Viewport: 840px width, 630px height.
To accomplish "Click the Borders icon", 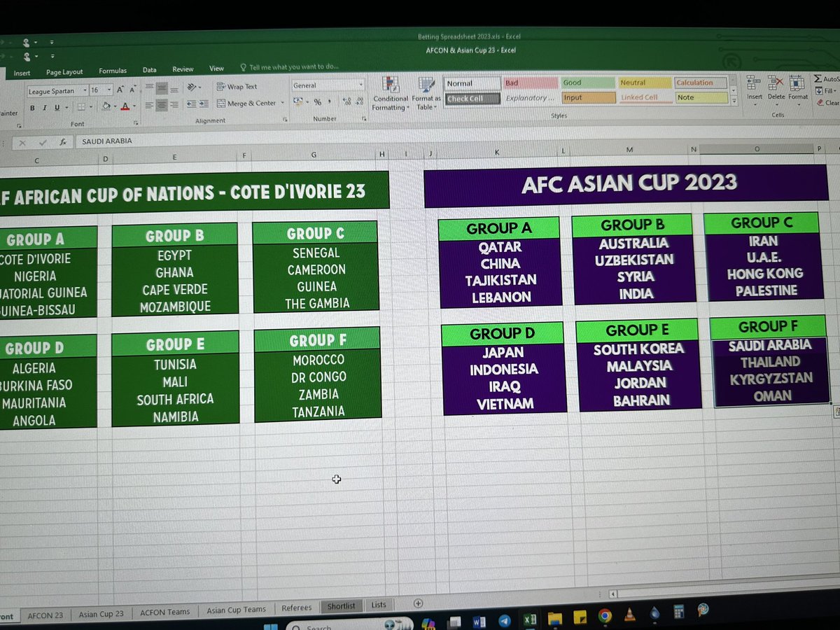I will tap(80, 107).
